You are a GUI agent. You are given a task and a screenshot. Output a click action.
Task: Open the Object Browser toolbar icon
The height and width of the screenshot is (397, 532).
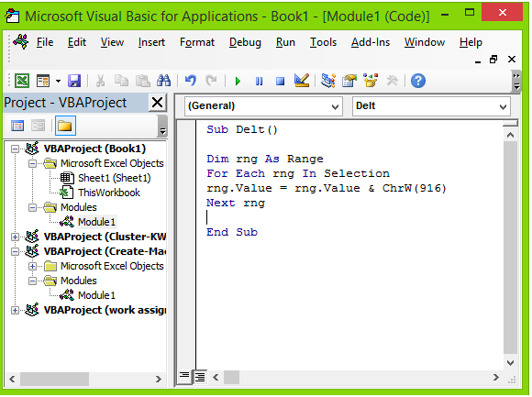coord(371,81)
